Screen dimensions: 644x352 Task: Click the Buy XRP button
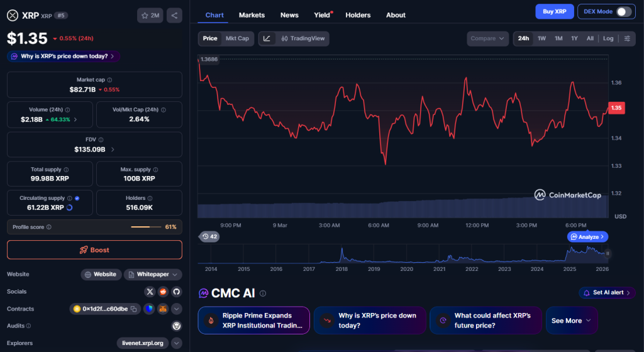point(554,12)
